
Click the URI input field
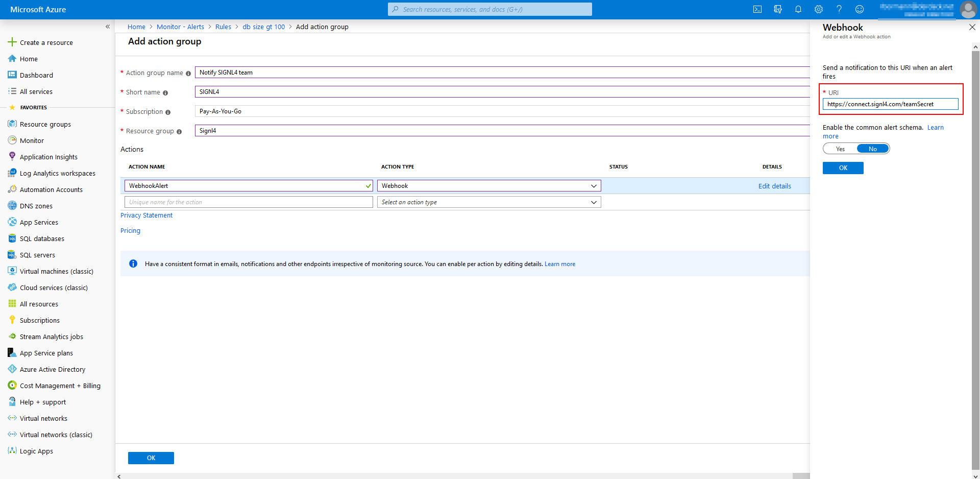pyautogui.click(x=890, y=104)
